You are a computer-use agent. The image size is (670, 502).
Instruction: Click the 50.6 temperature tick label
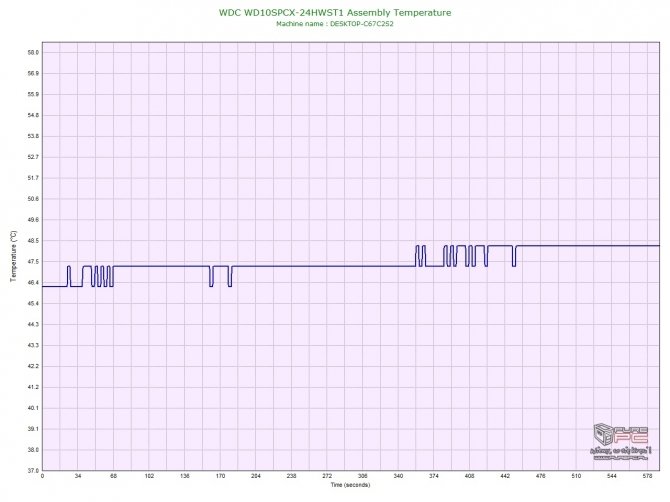point(33,199)
